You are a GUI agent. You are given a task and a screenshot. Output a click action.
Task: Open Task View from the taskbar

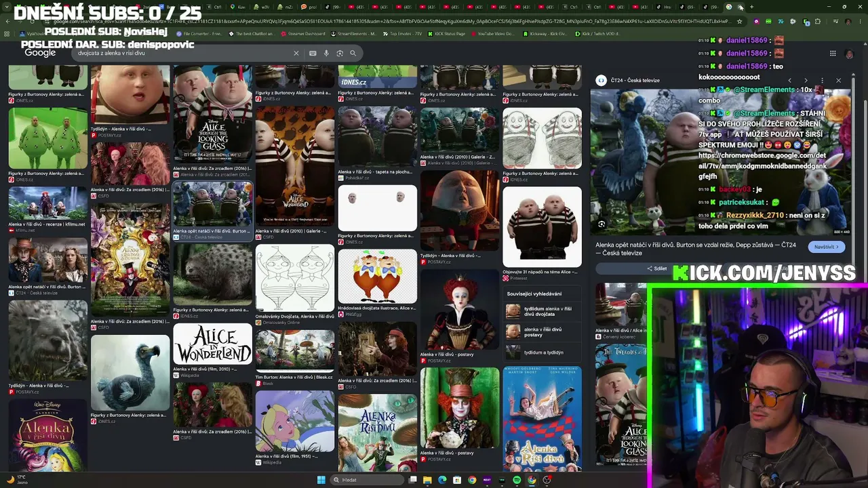tap(412, 480)
